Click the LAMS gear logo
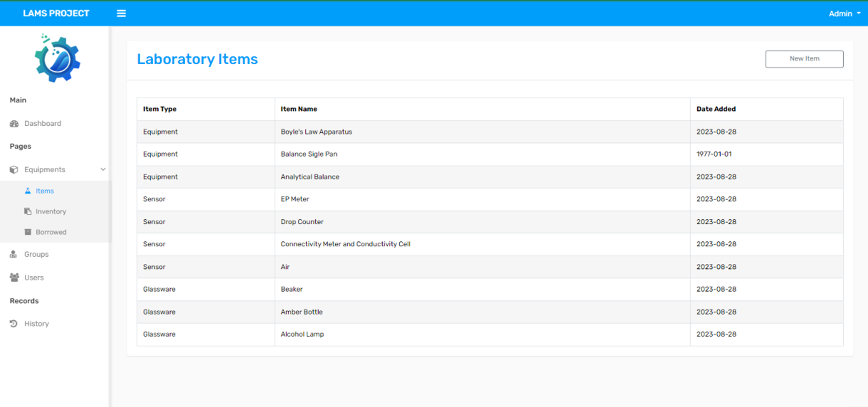This screenshot has width=868, height=407. (x=57, y=58)
